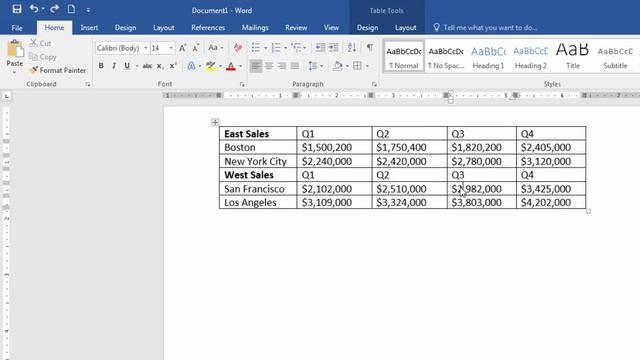Screen dimensions: 640x360
Task: Open font color dropdown arrow
Action: click(240, 66)
